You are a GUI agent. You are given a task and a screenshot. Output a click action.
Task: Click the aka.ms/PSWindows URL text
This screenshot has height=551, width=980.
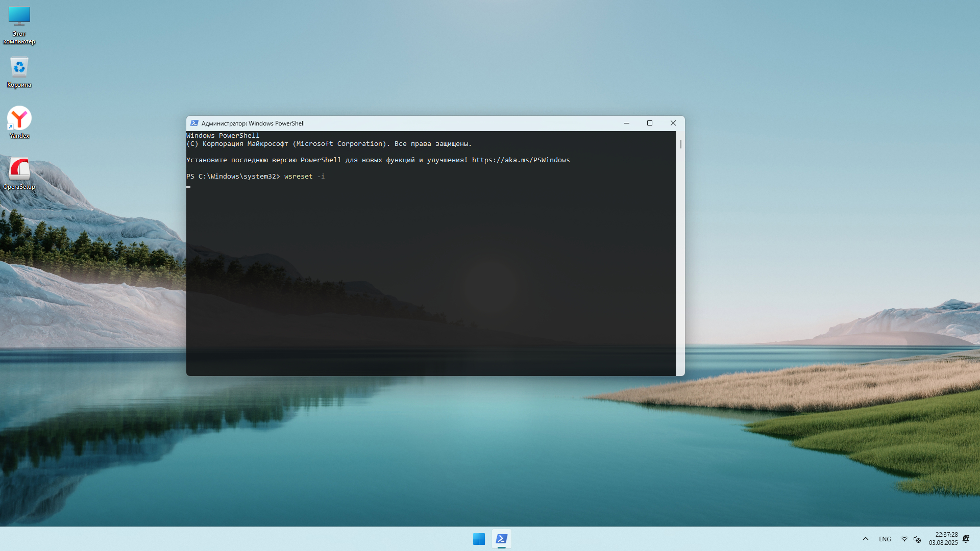521,160
